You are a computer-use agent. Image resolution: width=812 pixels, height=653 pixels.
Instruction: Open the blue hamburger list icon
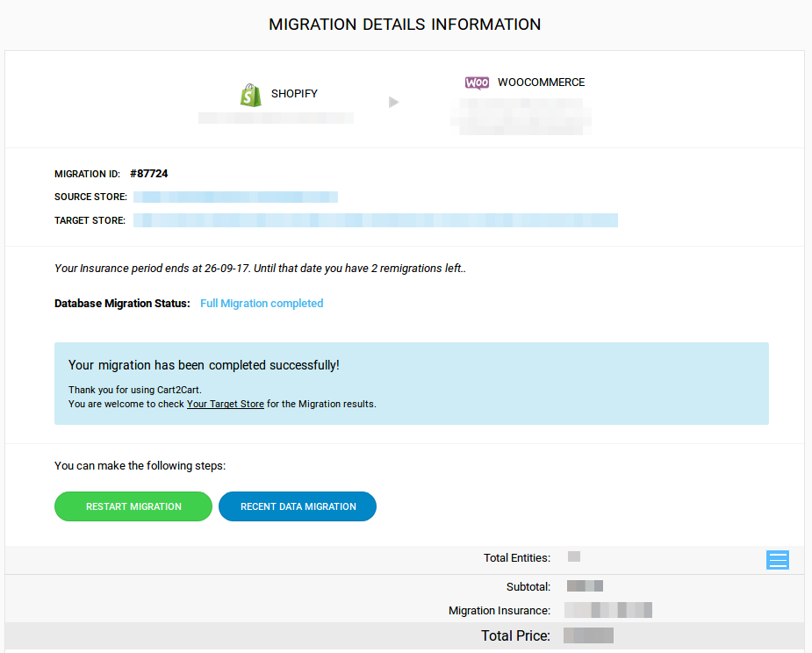[777, 560]
